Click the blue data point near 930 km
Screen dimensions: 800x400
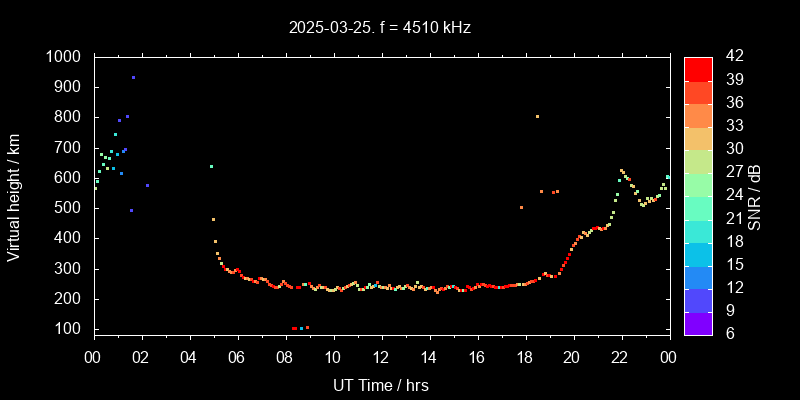tap(133, 77)
